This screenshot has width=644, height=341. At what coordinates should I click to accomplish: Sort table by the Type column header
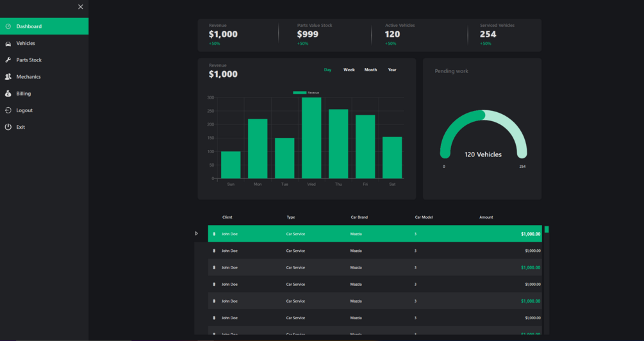[291, 217]
